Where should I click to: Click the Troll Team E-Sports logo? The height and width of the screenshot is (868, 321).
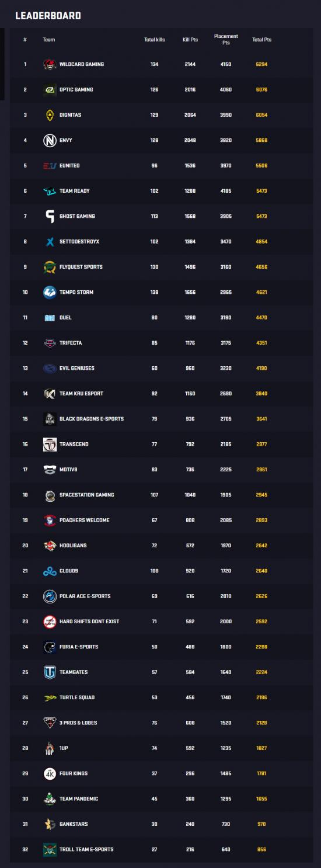click(x=50, y=849)
